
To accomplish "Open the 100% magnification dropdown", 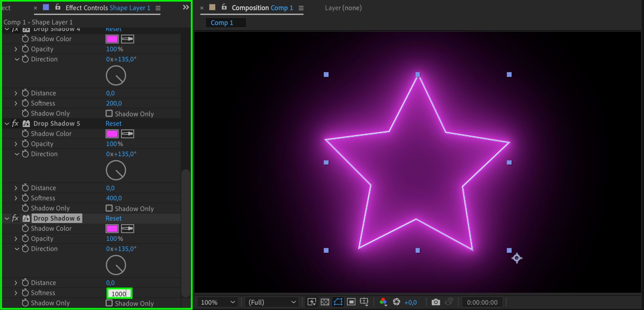I will click(x=218, y=302).
